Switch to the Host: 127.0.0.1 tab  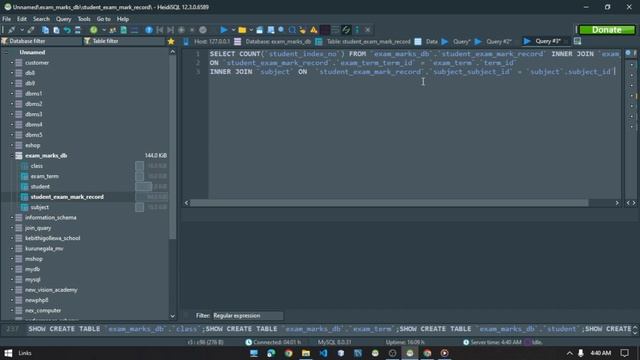207,41
